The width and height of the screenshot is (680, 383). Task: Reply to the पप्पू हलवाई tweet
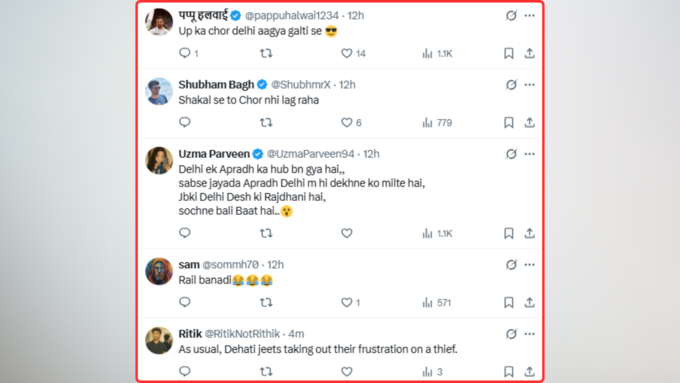pyautogui.click(x=185, y=53)
